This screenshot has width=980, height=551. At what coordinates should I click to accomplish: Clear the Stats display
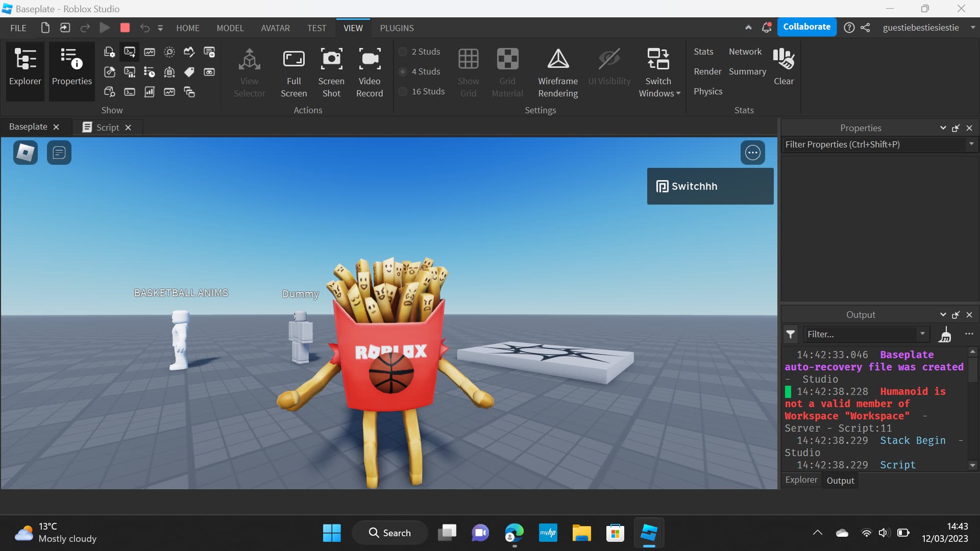tap(784, 66)
